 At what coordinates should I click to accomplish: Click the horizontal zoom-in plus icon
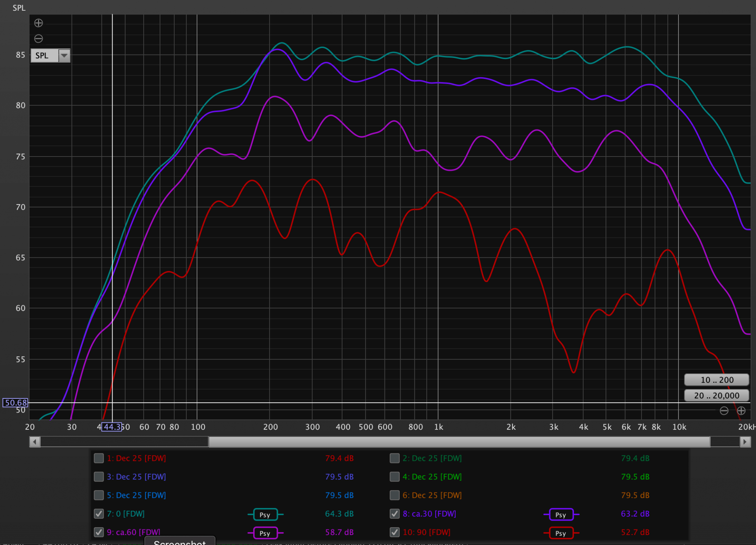[x=741, y=411]
